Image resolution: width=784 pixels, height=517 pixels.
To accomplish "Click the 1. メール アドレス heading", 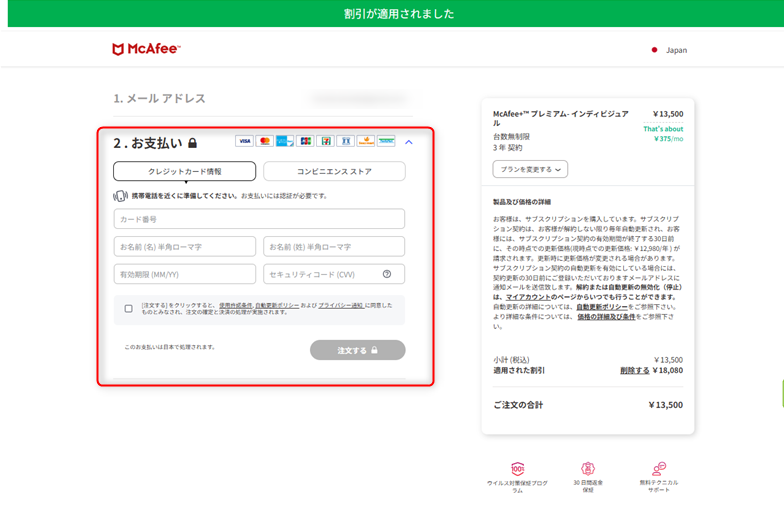I will click(x=160, y=98).
